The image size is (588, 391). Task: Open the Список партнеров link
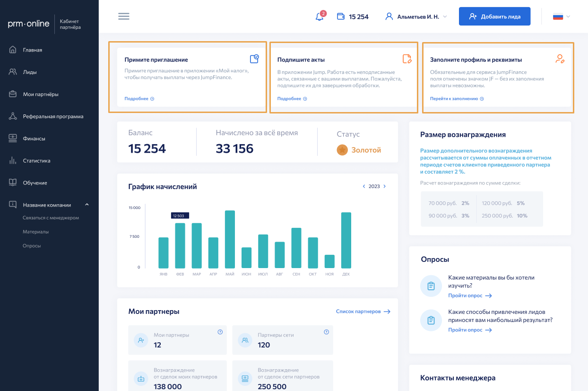pos(363,312)
